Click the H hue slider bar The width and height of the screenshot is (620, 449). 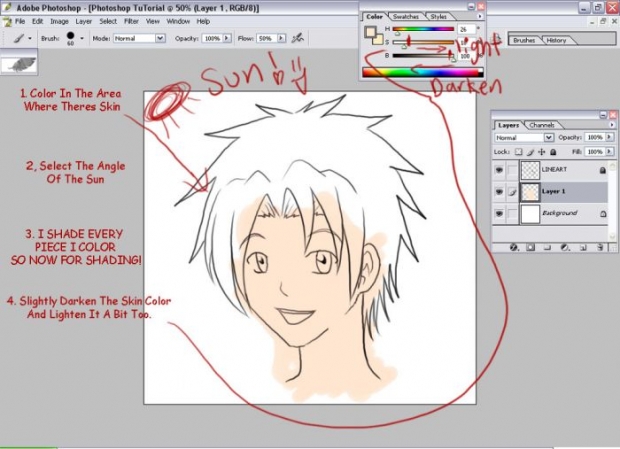(423, 29)
